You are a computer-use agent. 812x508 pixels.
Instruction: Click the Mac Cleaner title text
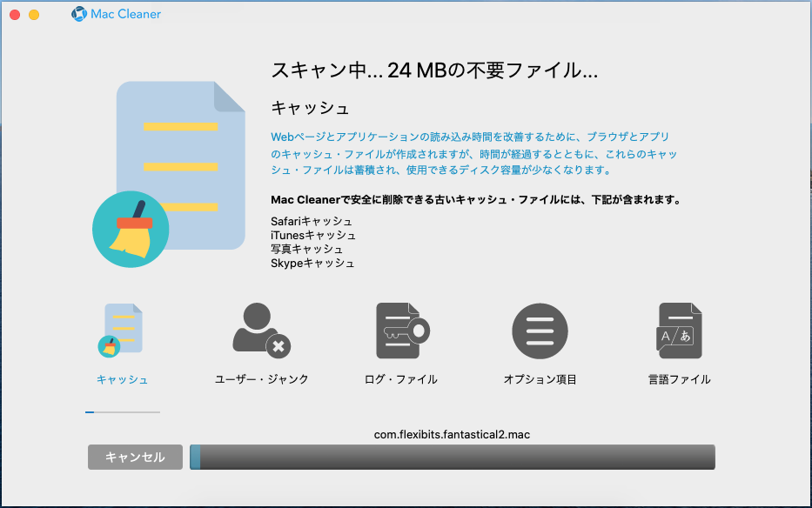pos(126,14)
